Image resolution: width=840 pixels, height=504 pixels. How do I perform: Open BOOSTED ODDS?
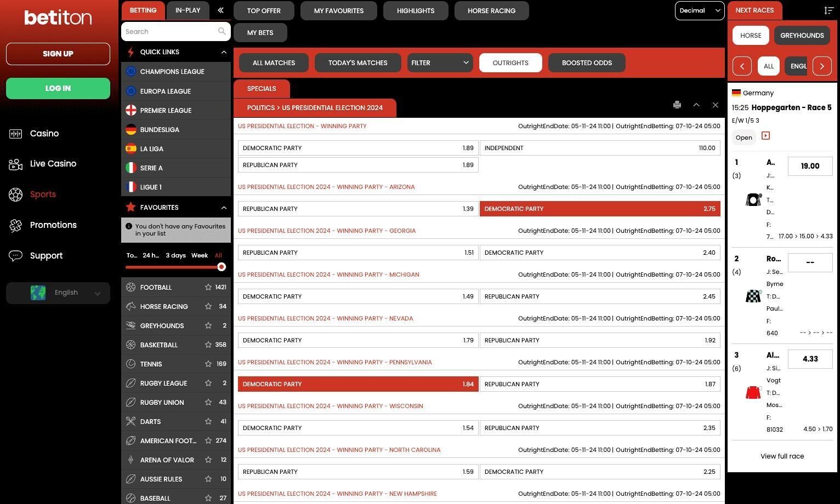pos(587,62)
